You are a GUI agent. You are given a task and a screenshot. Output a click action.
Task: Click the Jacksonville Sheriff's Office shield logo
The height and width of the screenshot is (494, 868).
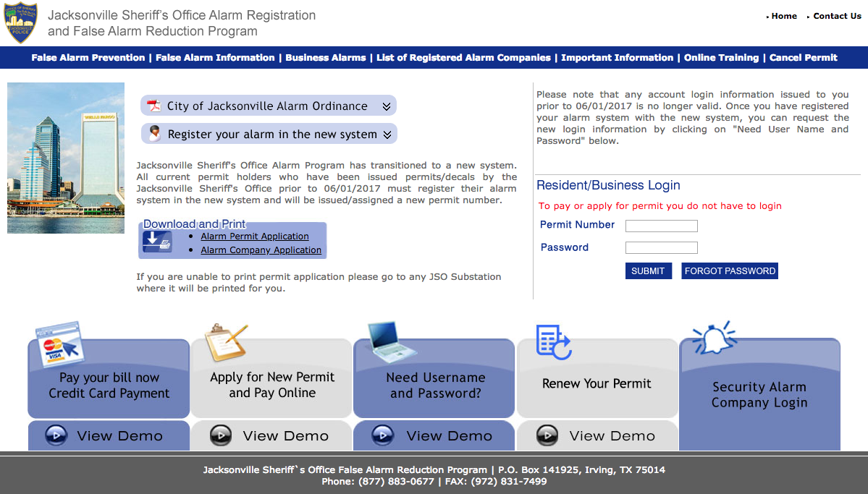pyautogui.click(x=20, y=22)
